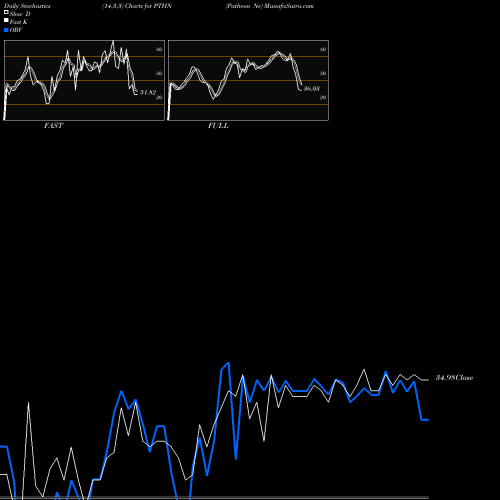Select the 'Slow D' legend label
This screenshot has height=500, width=500.
click(20, 14)
